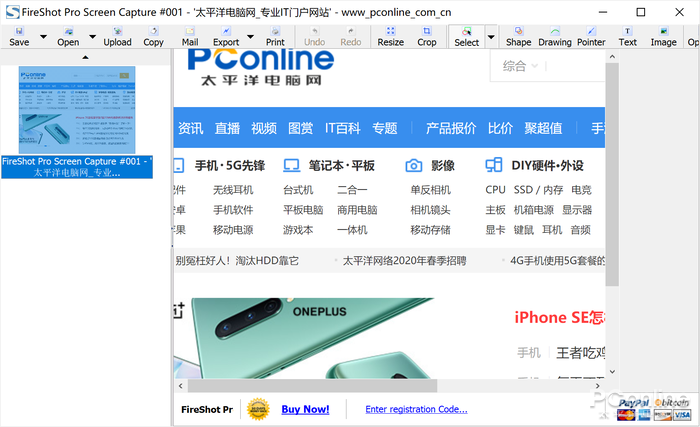The height and width of the screenshot is (427, 700).
Task: Select the Crop tool
Action: coord(427,36)
